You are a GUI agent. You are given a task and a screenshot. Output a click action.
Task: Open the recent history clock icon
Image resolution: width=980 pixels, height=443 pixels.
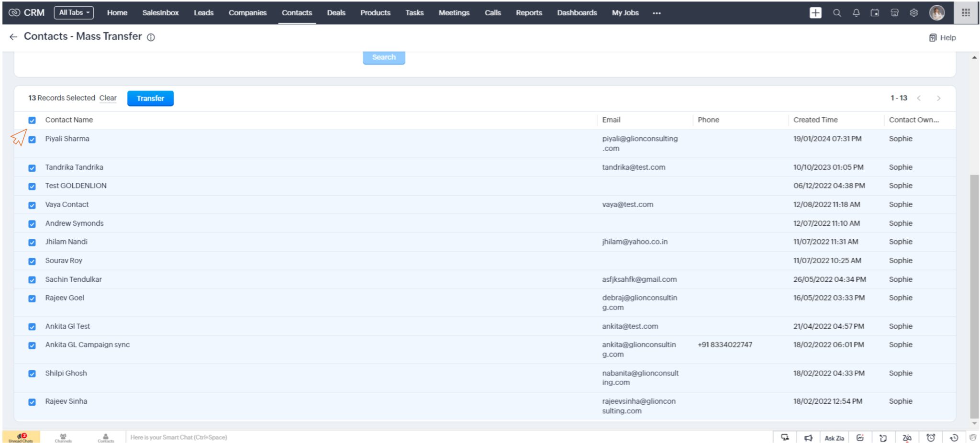pyautogui.click(x=954, y=437)
